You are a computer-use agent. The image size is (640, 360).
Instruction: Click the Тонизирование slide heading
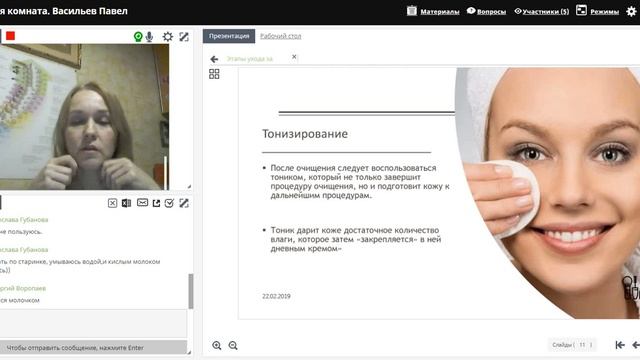[305, 134]
